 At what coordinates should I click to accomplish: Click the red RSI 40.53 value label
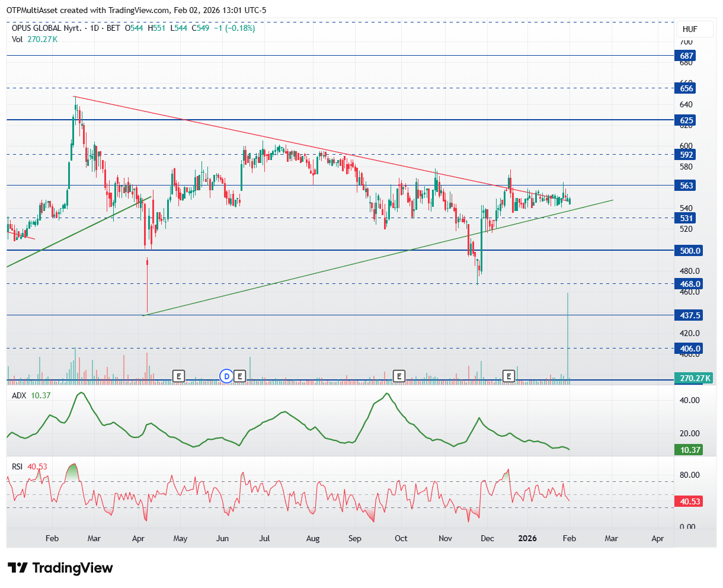pos(689,501)
